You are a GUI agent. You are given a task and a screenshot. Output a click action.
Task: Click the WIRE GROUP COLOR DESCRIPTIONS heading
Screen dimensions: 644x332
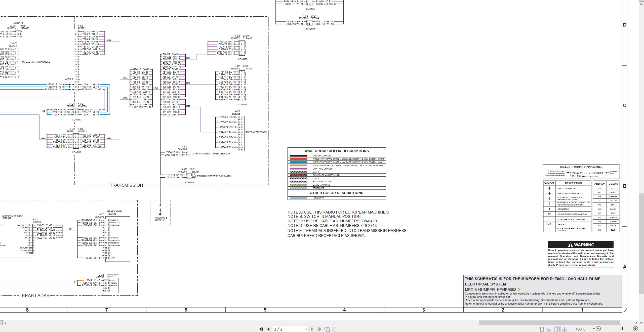tap(337, 151)
